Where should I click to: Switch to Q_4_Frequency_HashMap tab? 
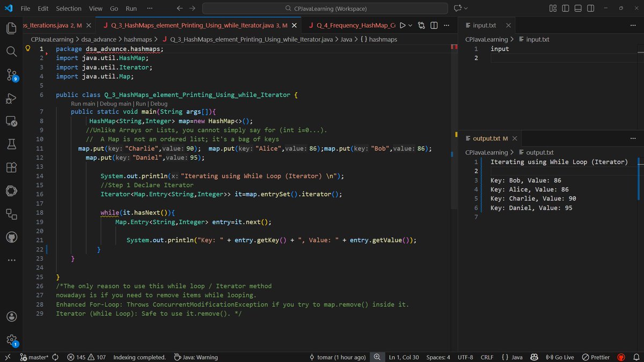click(x=352, y=25)
